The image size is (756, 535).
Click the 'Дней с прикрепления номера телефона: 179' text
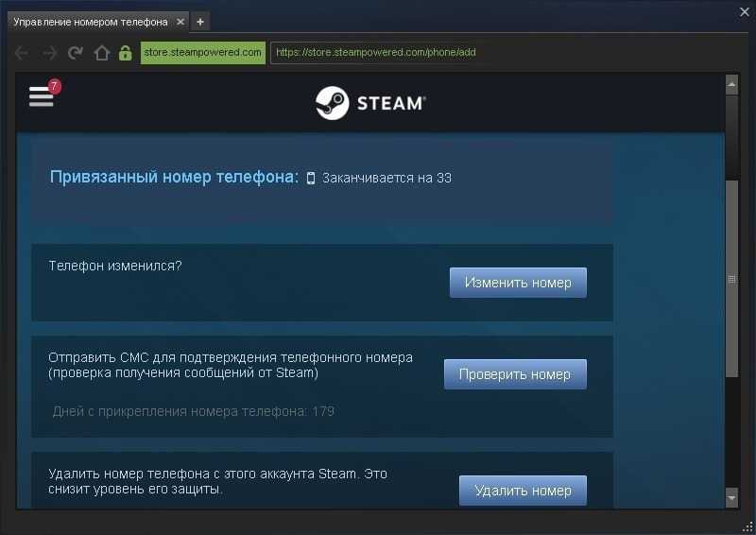[x=194, y=411]
